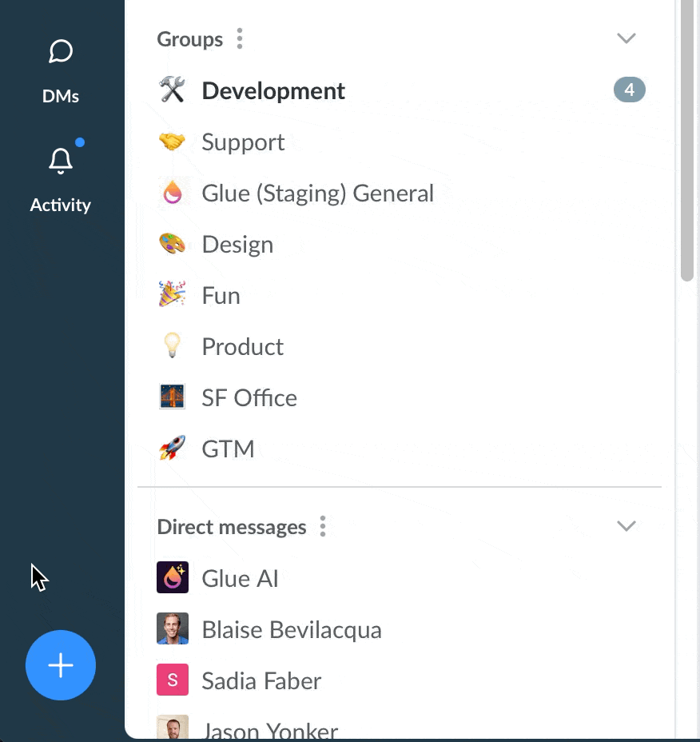Screen dimensions: 700x742
Task: Click the Development tools emoji icon
Action: tap(172, 90)
